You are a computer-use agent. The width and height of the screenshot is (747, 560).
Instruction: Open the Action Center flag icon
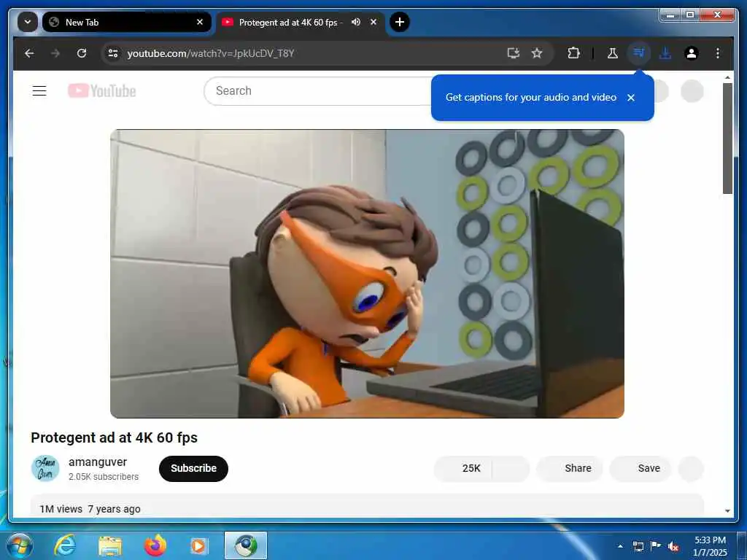pyautogui.click(x=656, y=545)
